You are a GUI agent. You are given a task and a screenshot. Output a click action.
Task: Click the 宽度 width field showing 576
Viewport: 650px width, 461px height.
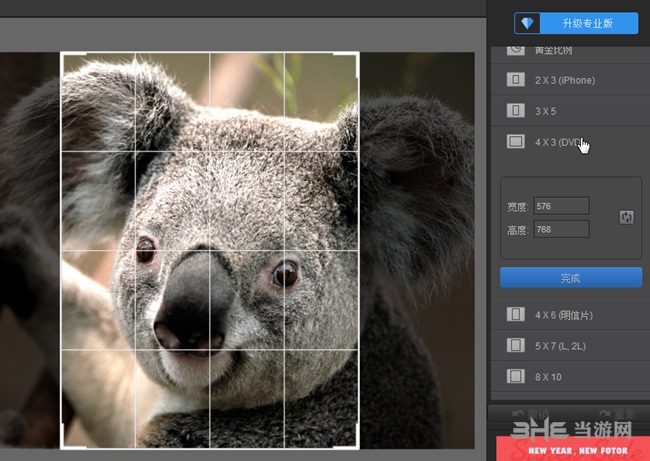(561, 206)
